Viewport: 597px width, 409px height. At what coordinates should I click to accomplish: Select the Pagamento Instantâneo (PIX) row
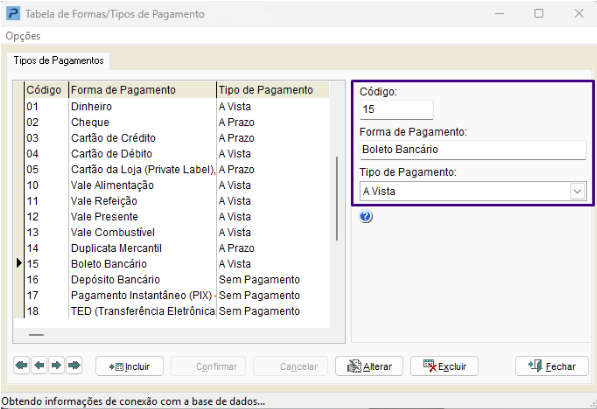point(172,296)
